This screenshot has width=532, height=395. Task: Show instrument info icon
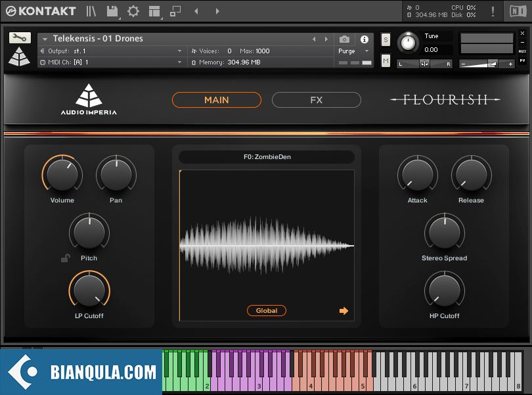coord(365,39)
